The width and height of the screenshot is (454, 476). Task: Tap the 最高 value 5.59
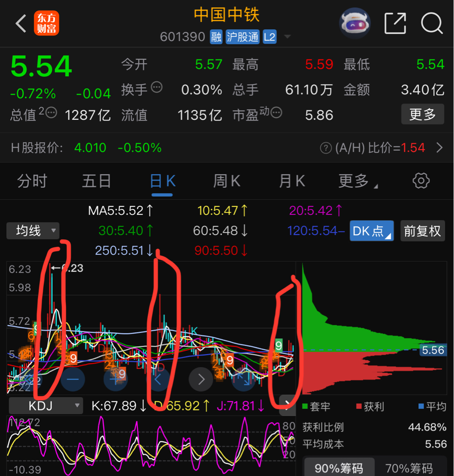[x=319, y=64]
